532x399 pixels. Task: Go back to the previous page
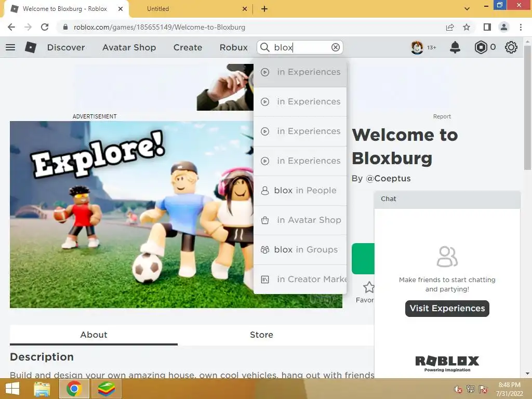coord(11,27)
